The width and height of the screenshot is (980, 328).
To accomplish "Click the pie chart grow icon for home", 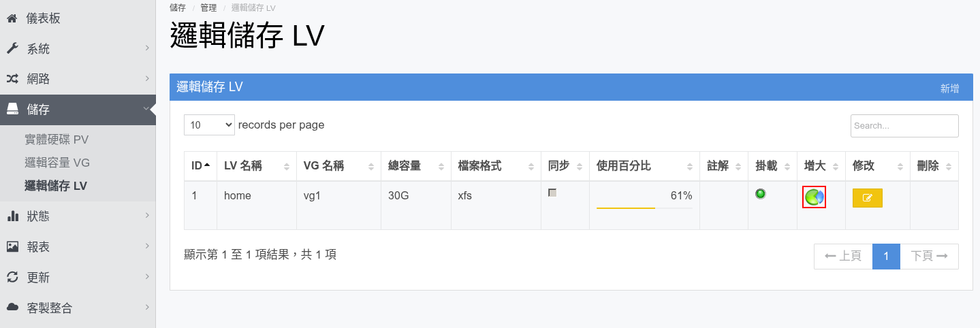I will [815, 197].
